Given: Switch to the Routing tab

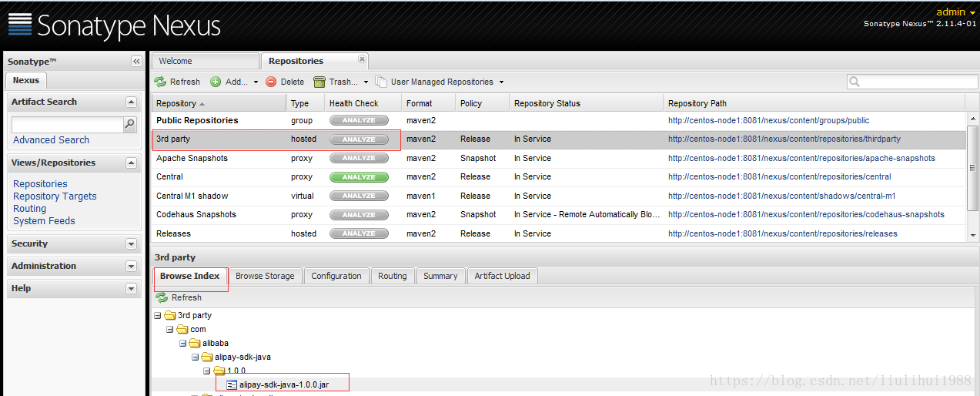Looking at the screenshot, I should click(393, 276).
